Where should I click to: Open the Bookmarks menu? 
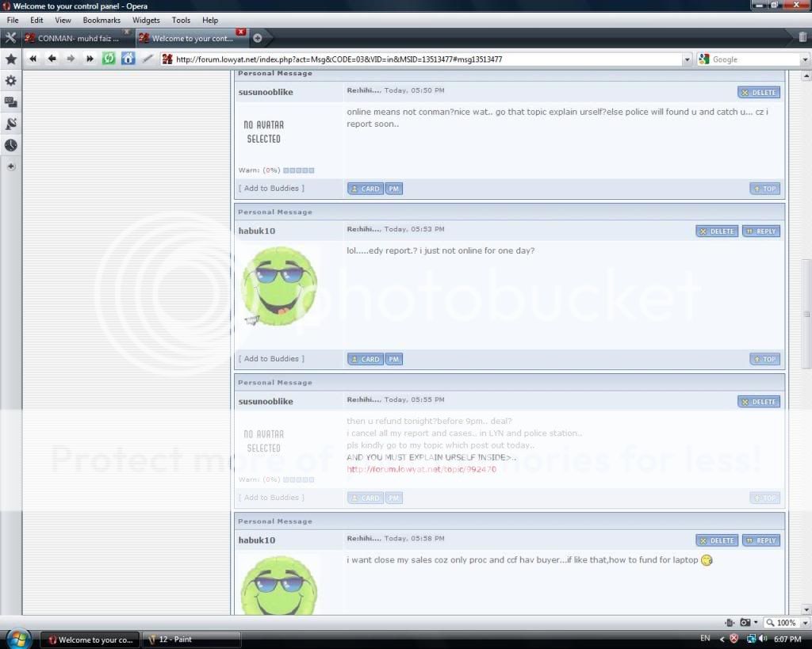101,20
